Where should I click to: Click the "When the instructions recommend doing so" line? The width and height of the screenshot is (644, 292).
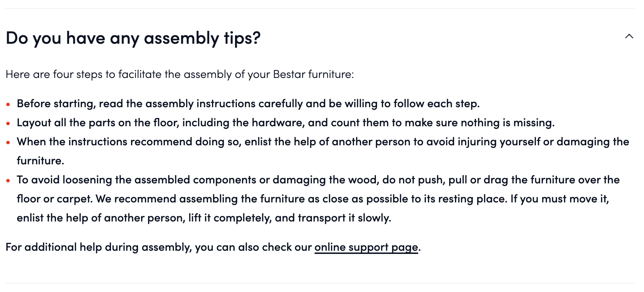click(323, 142)
